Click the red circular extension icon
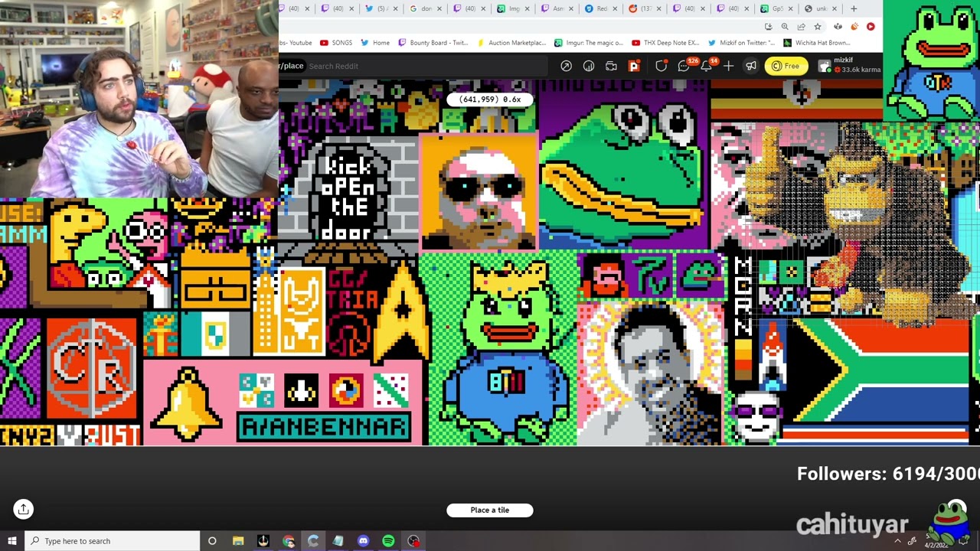980x551 pixels. [871, 27]
